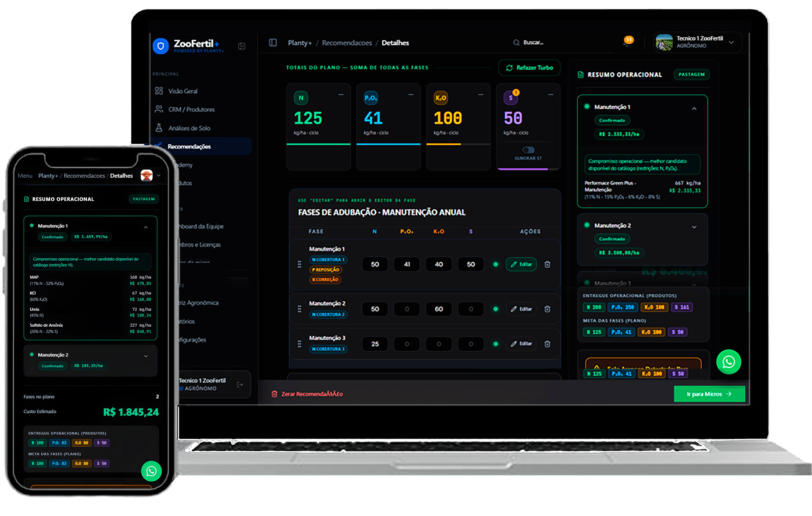812x516 pixels.
Task: Click green status dot in Manutenção 1 row
Action: 495,264
